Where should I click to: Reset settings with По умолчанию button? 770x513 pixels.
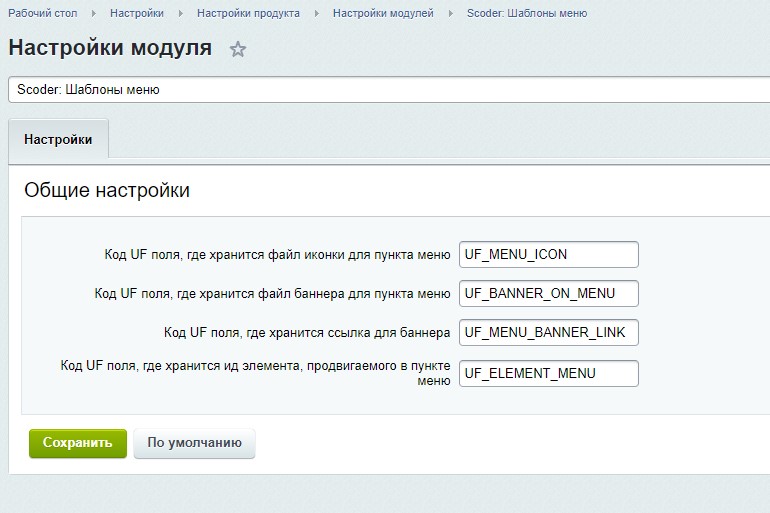[x=194, y=443]
